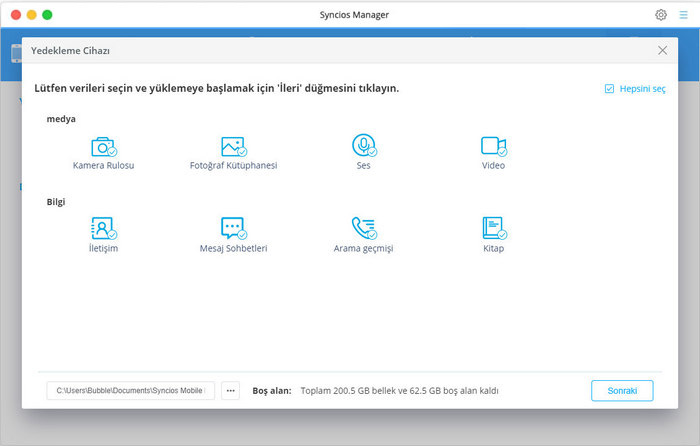
Task: Pick the Video camcorder icon
Action: (494, 146)
